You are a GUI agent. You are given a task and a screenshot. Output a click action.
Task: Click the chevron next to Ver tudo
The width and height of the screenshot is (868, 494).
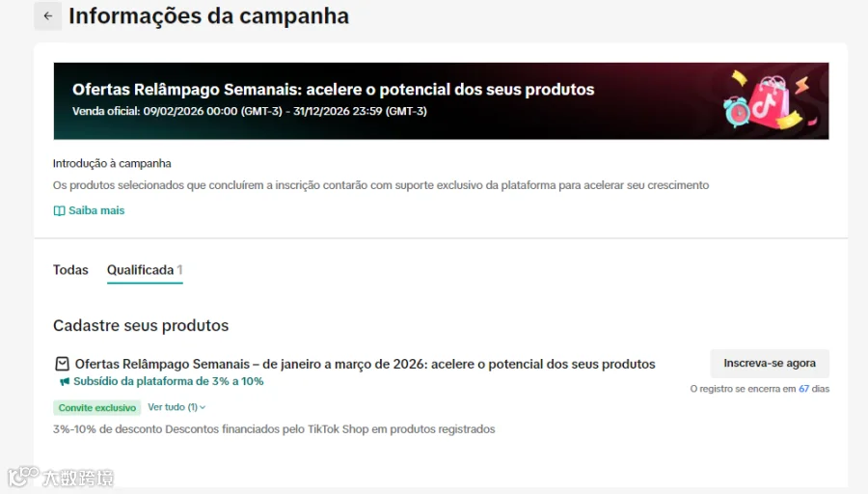point(203,407)
